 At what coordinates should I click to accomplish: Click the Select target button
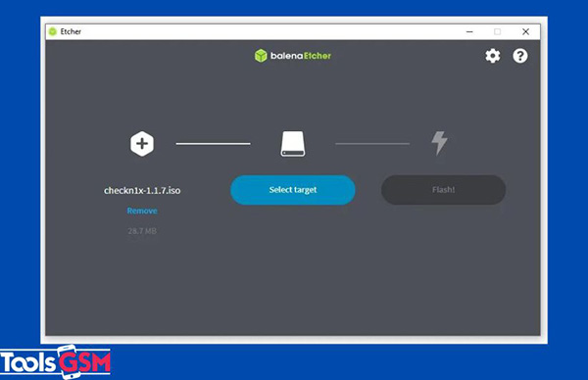293,190
